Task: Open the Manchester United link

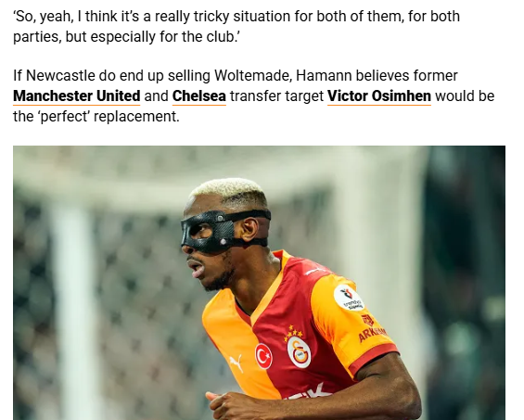Action: point(77,96)
